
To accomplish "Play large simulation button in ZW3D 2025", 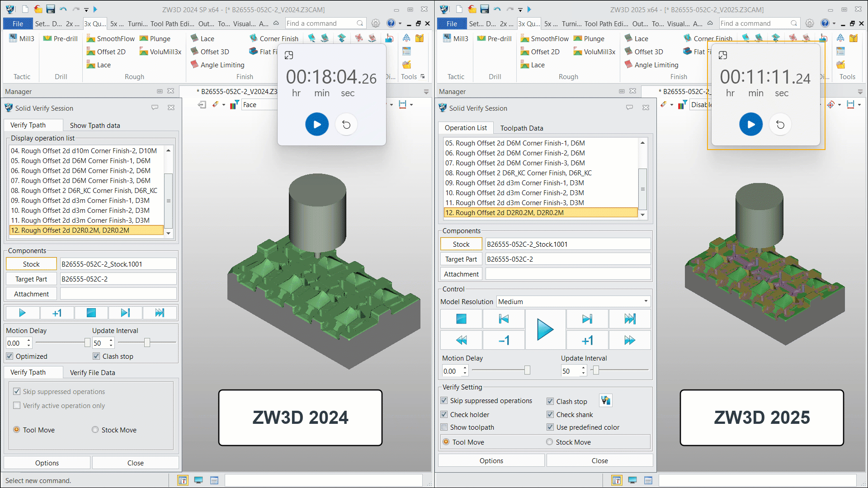I will [545, 329].
